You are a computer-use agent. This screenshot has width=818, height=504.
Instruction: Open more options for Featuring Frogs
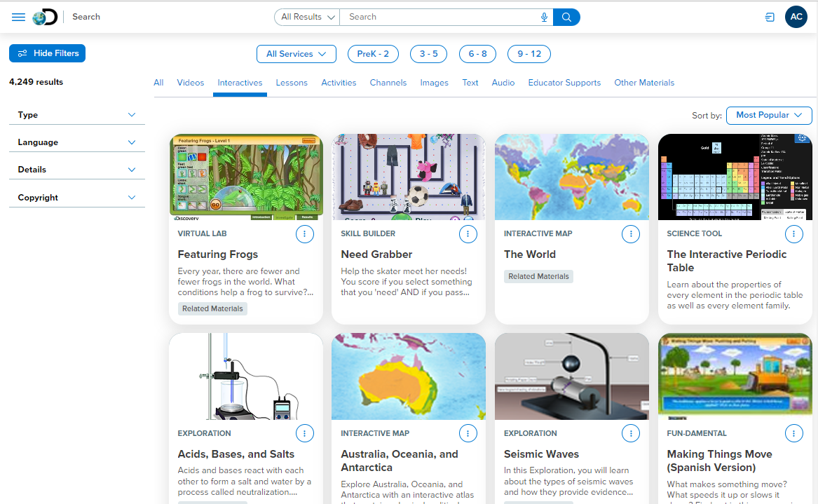[305, 234]
